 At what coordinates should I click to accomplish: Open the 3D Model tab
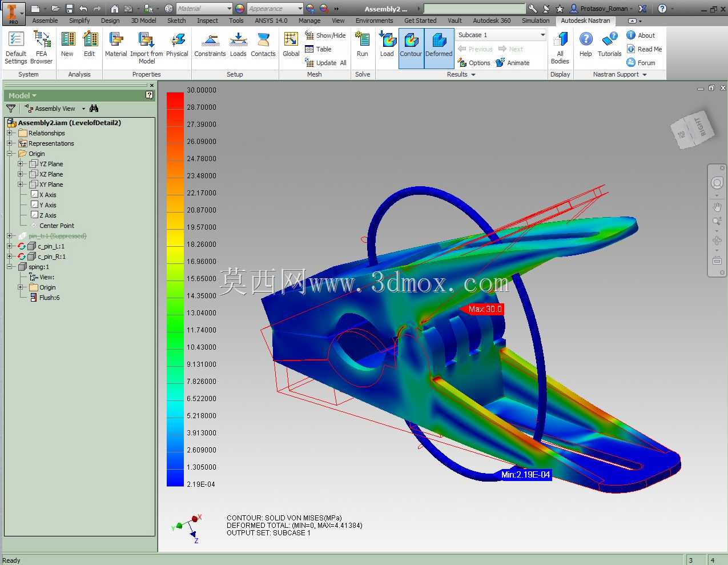coord(143,21)
